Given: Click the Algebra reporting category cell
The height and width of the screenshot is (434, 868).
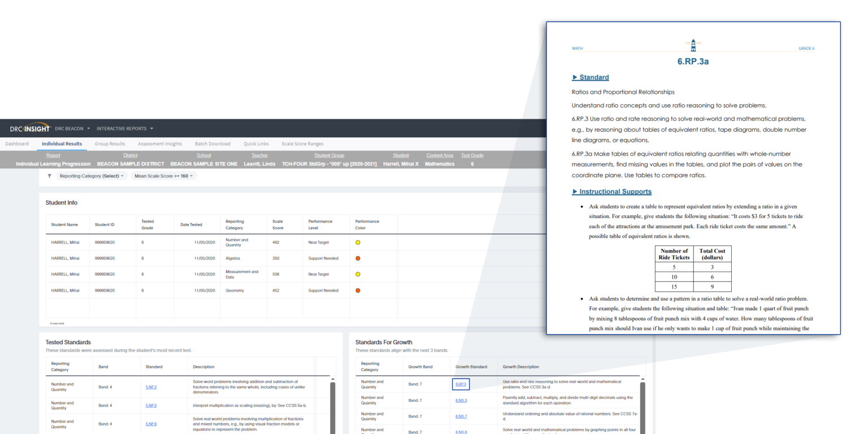Looking at the screenshot, I should [233, 258].
